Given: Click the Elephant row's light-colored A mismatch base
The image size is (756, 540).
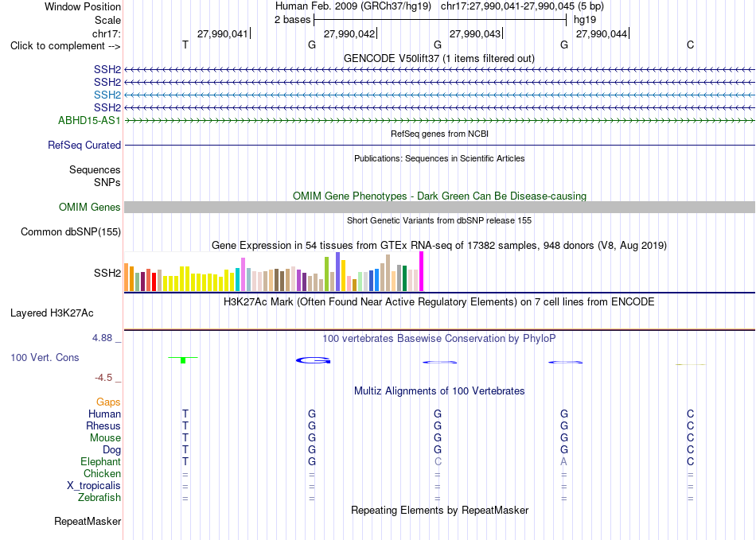Looking at the screenshot, I should click(563, 461).
